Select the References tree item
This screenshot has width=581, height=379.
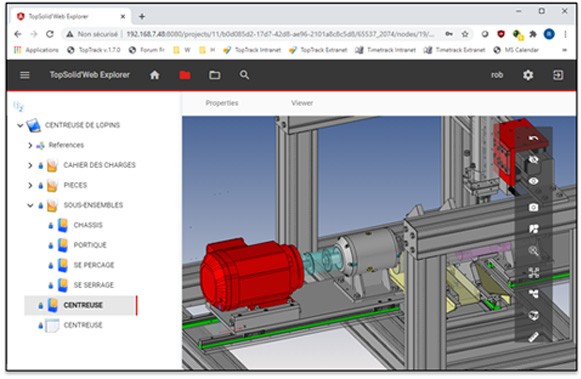66,145
